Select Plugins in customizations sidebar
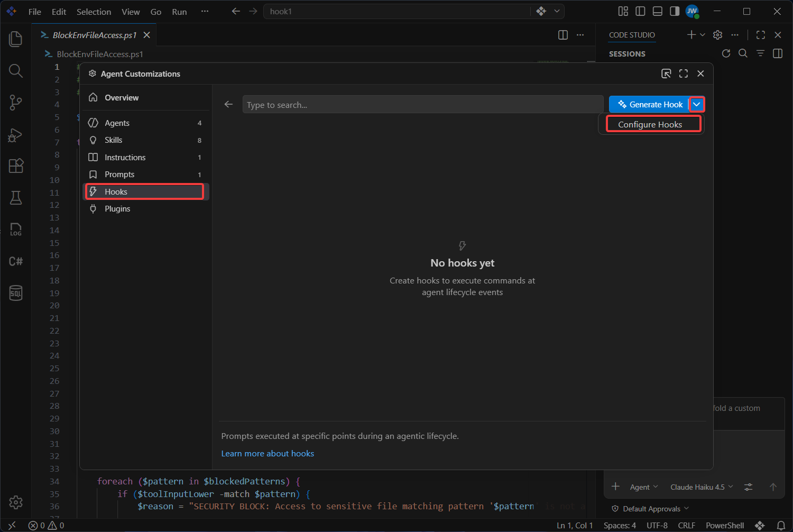 (x=146, y=209)
